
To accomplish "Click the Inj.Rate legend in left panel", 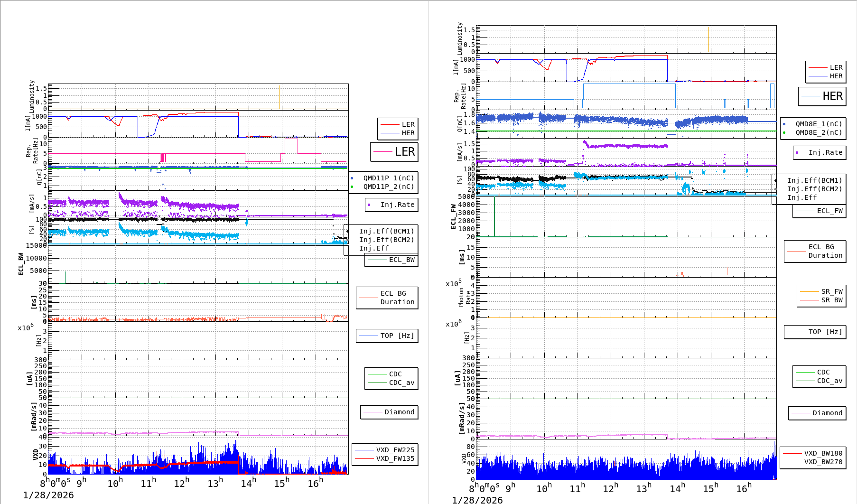I will point(397,205).
